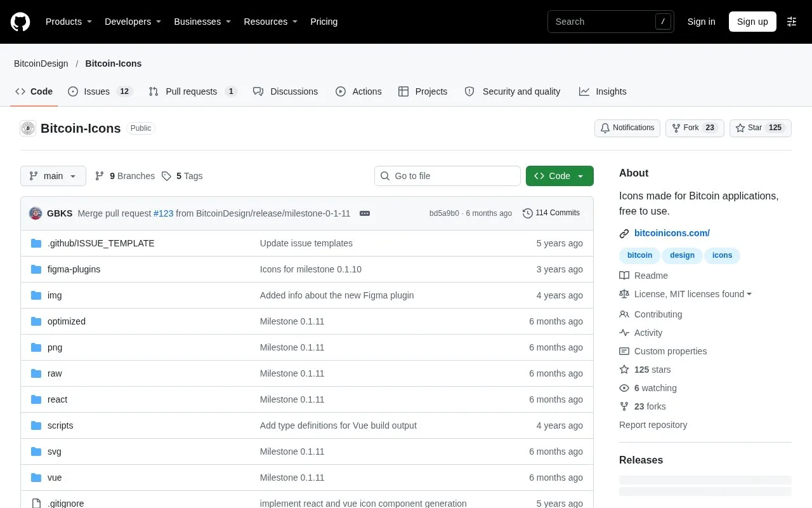
Task: Switch to the Pull requests tab
Action: tap(193, 91)
